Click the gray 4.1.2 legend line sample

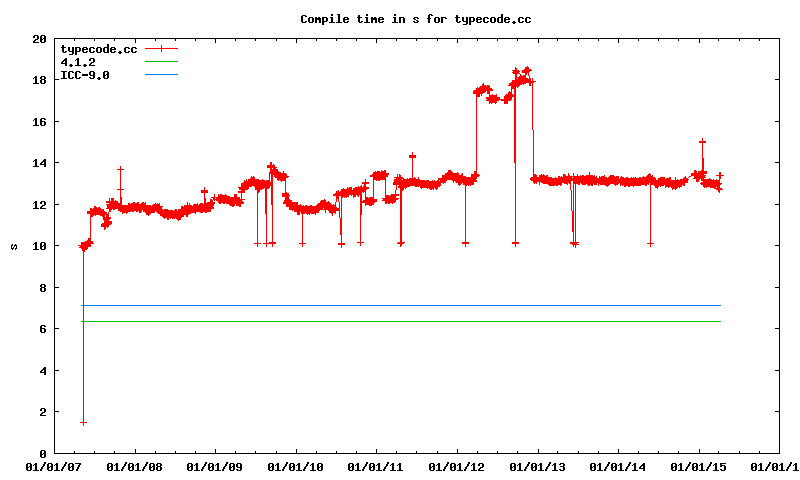[161, 62]
